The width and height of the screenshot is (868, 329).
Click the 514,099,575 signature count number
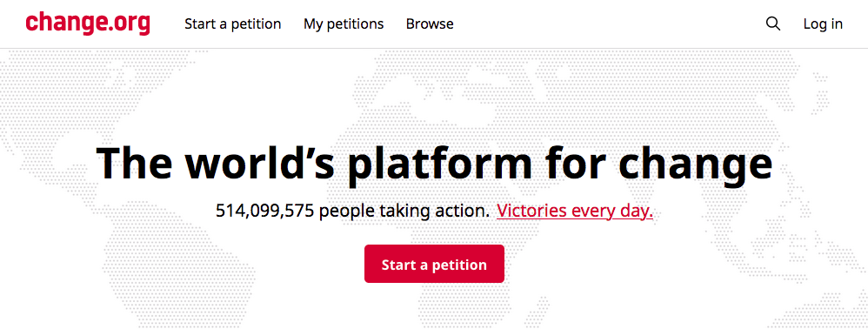coord(266,211)
